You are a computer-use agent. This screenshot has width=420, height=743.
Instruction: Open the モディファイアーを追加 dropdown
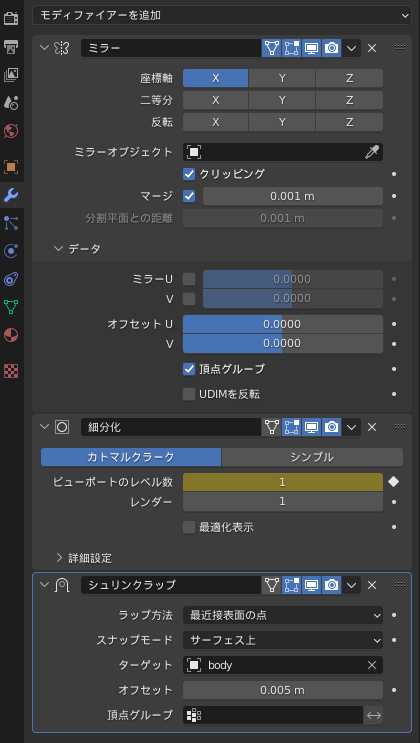click(x=222, y=15)
